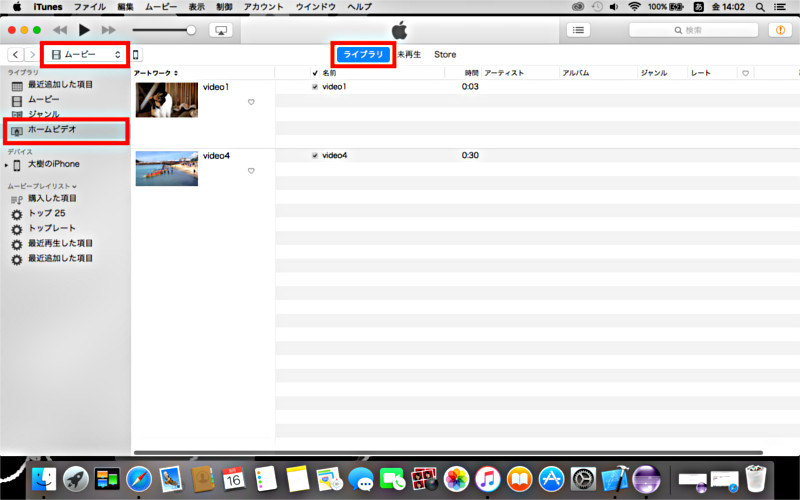Go back with the left arrow
The height and width of the screenshot is (500, 800).
16,55
